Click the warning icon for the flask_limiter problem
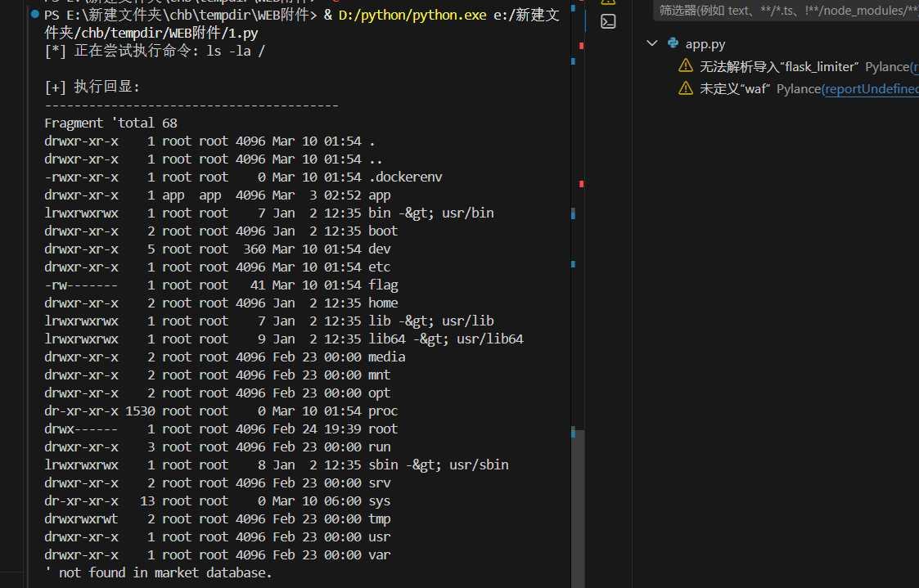Image resolution: width=919 pixels, height=588 pixels. 686,66
